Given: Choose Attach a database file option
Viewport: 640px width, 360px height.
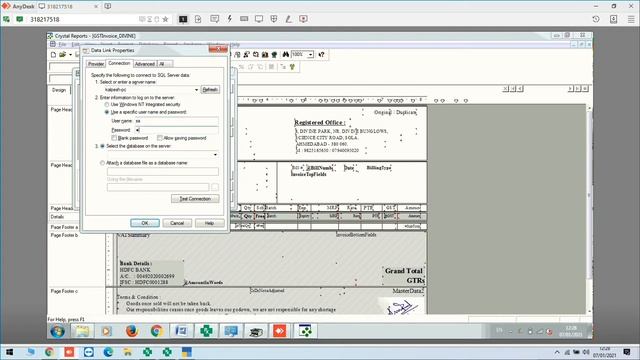Looking at the screenshot, I should click(x=102, y=163).
